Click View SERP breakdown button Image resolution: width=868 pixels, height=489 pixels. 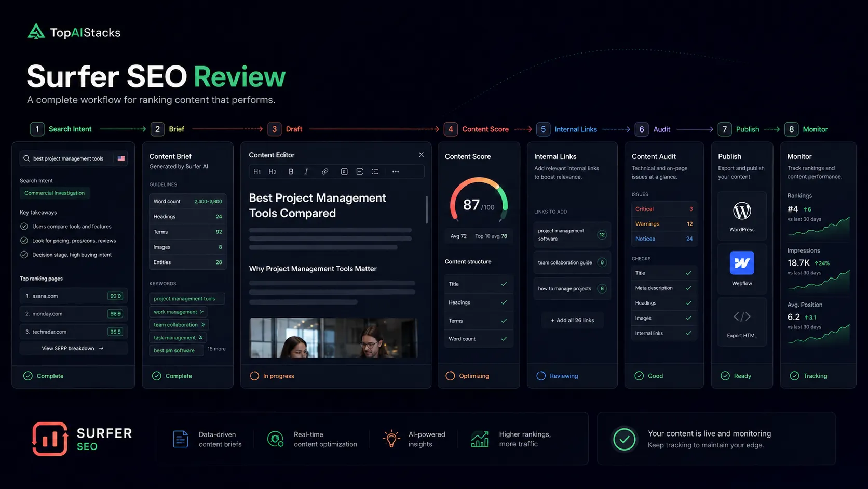point(73,348)
